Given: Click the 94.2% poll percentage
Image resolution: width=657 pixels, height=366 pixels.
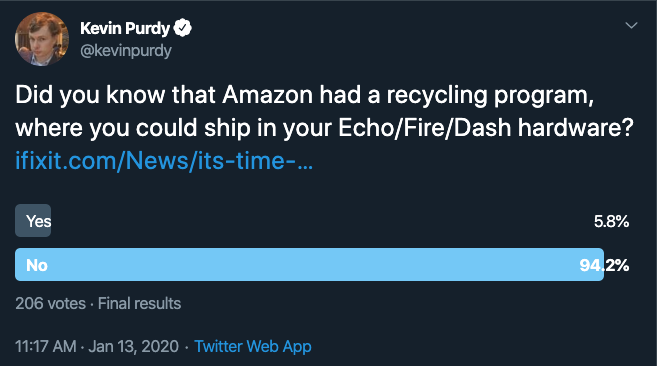Looking at the screenshot, I should (604, 265).
